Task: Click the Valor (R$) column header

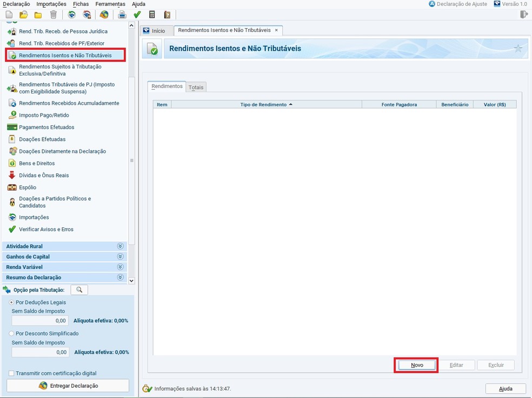Action: (495, 104)
